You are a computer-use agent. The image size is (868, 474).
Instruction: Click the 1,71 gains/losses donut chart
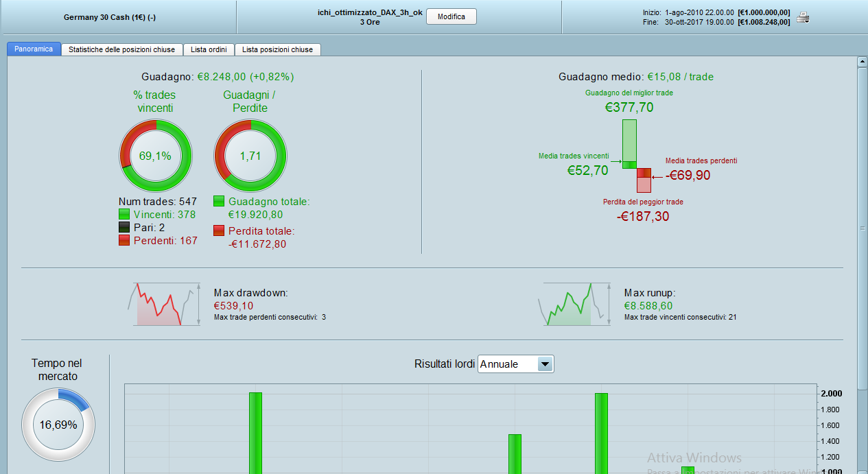coord(250,156)
